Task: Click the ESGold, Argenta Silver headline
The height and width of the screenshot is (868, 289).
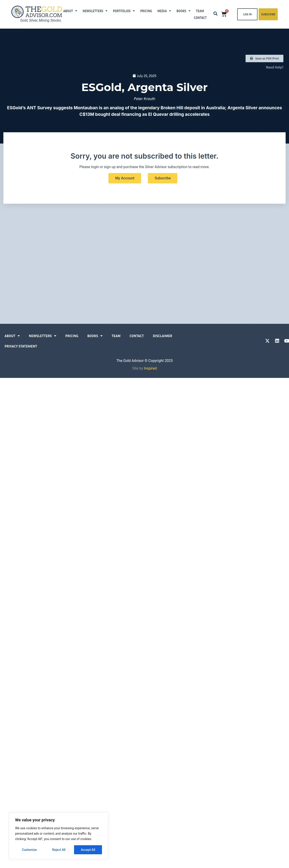Action: coord(144,87)
